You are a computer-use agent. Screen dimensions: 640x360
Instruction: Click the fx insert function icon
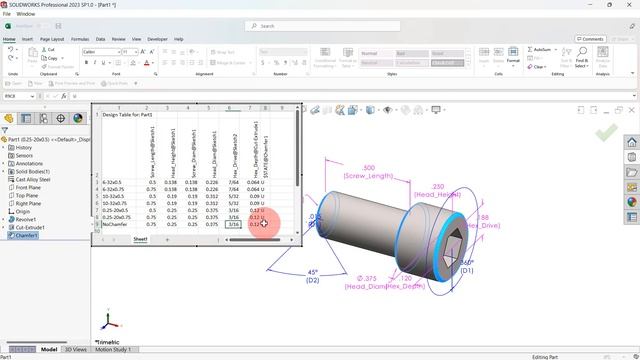pos(64,96)
